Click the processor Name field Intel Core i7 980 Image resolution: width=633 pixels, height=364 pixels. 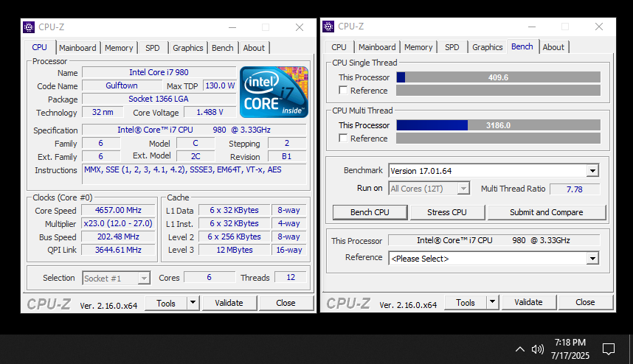point(159,72)
